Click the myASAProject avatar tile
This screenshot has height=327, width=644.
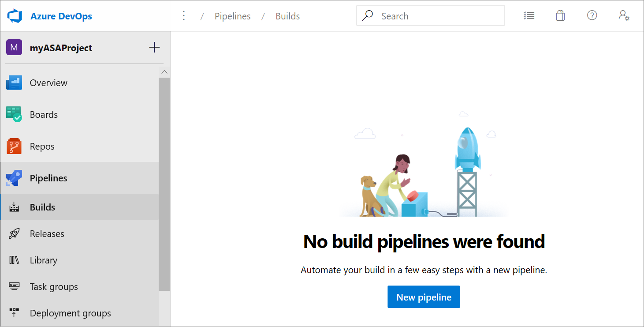point(14,47)
